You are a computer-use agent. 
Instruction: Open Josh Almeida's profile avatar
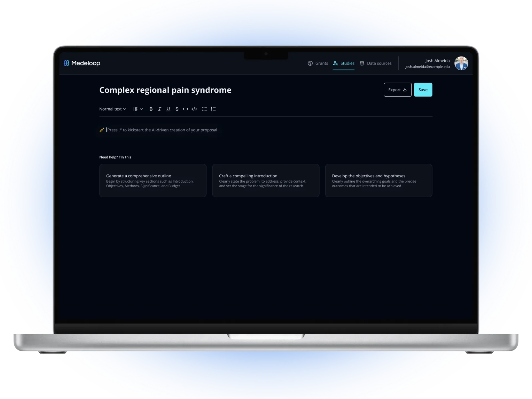point(461,63)
